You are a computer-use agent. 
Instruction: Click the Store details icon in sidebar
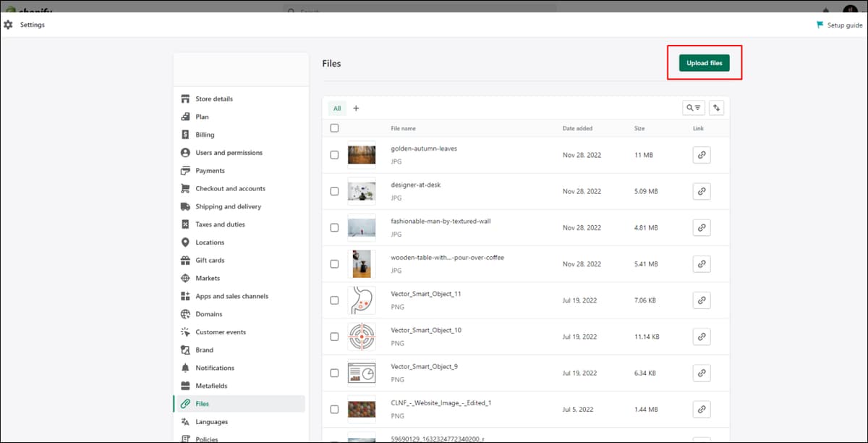click(x=185, y=98)
